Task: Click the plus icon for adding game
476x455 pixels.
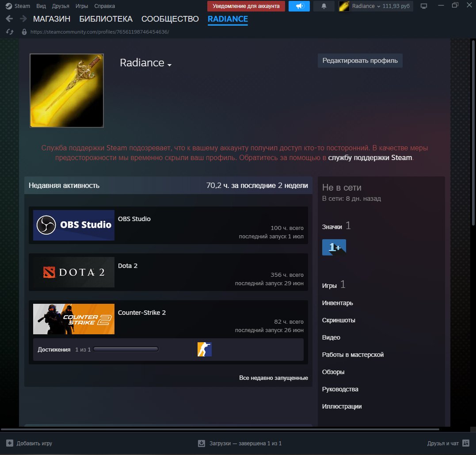Action: pyautogui.click(x=10, y=443)
